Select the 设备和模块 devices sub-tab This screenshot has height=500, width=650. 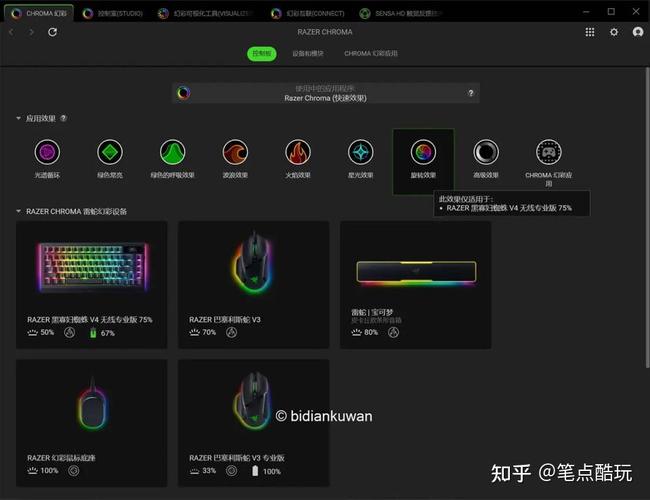tap(308, 53)
